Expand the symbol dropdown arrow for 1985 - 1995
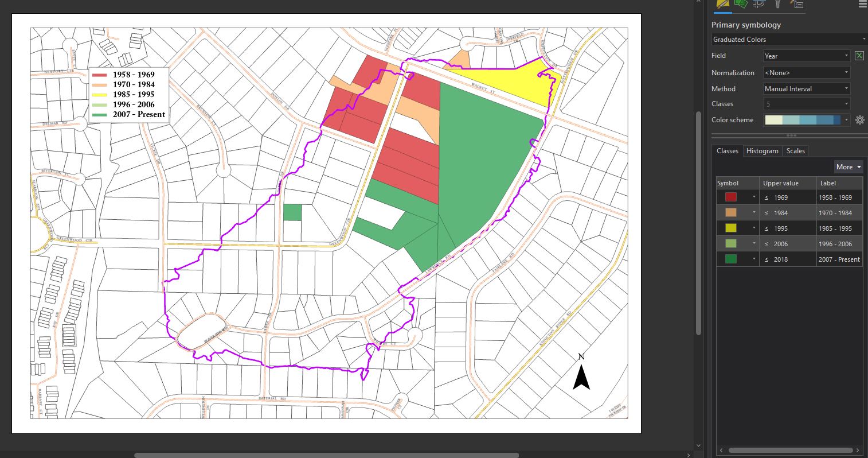Screen dimensions: 868x458 pos(754,228)
